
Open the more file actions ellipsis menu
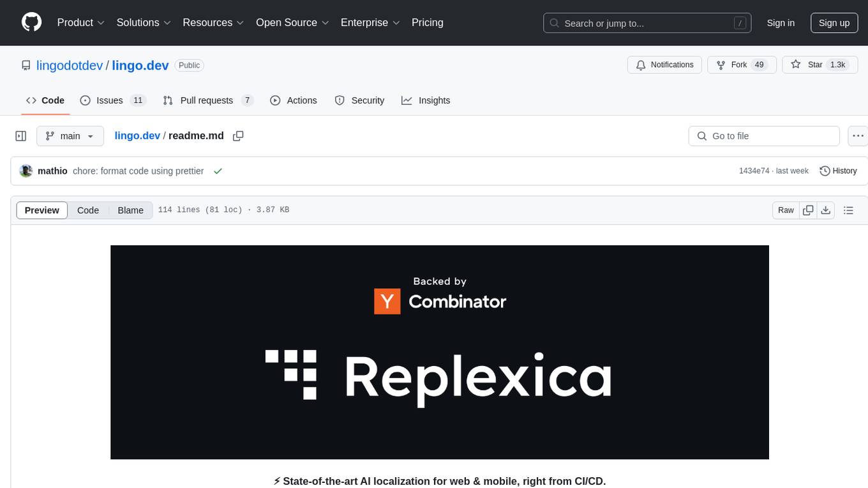[x=858, y=136]
